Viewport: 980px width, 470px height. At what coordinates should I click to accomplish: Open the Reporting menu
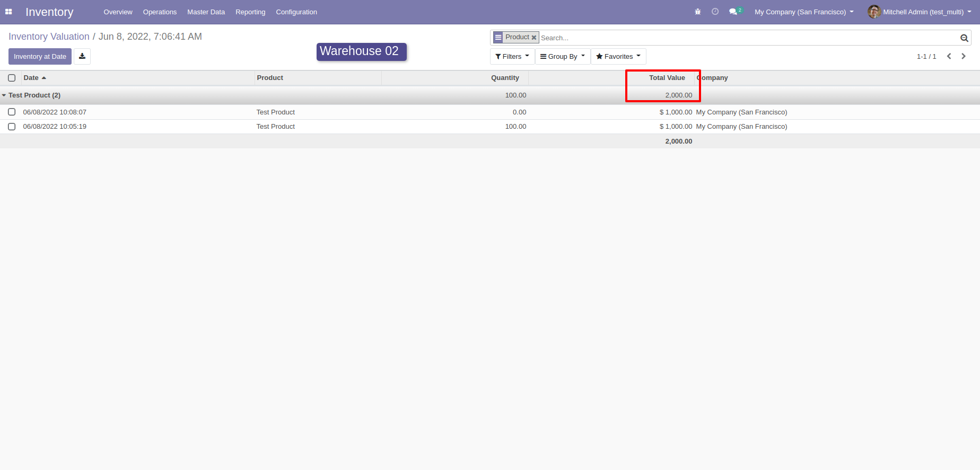(250, 12)
